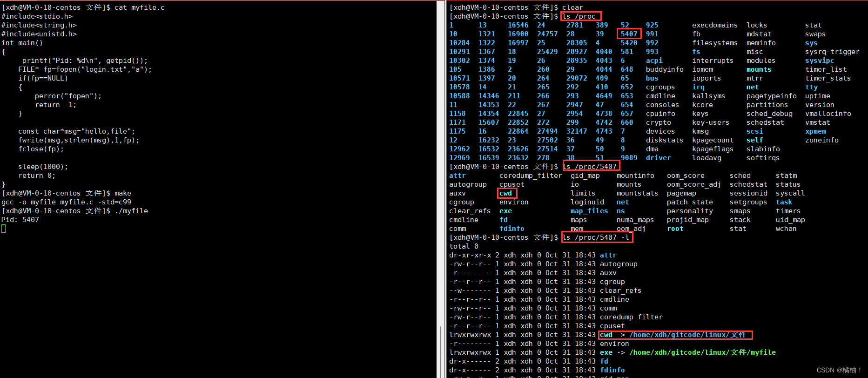The width and height of the screenshot is (868, 378).
Task: Click the 'sysrq-trigger' entry
Action: 832,52
